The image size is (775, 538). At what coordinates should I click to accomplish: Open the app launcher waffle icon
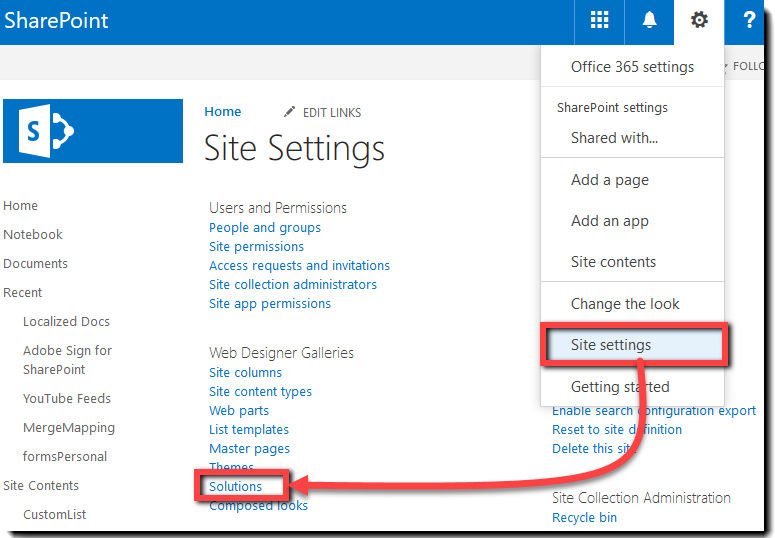[x=599, y=20]
